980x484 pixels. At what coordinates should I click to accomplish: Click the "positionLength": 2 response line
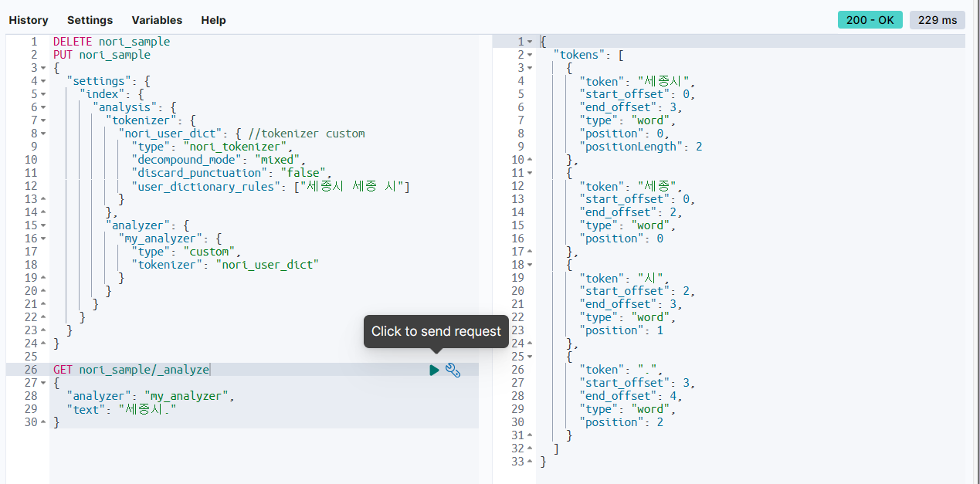pyautogui.click(x=641, y=147)
